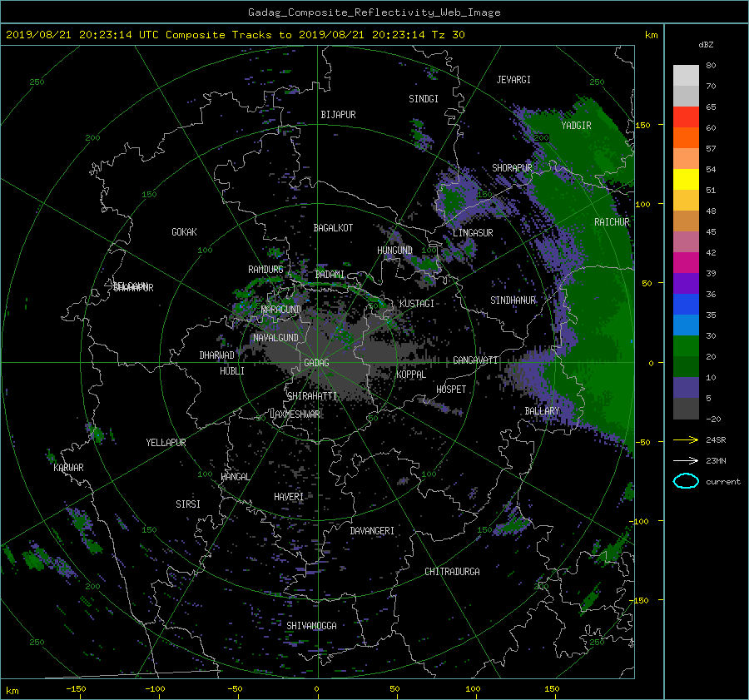Screen dimensions: 749x700
Task: Click the yellow 51 dBZ color swatch
Action: (x=686, y=180)
